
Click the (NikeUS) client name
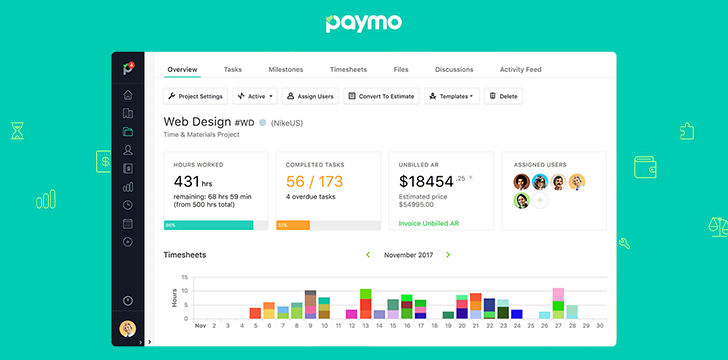click(286, 123)
